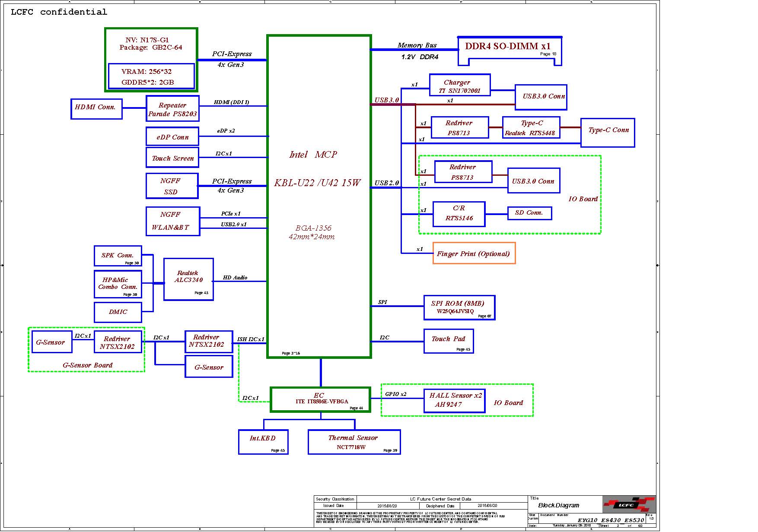Select the Repeater Parade PS8203 block
This screenshot has height=532, width=758.
(172, 109)
